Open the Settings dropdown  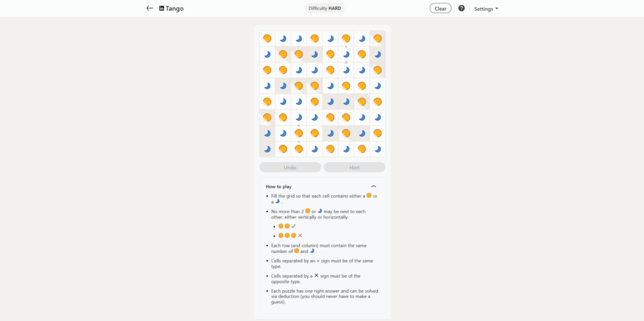[486, 9]
